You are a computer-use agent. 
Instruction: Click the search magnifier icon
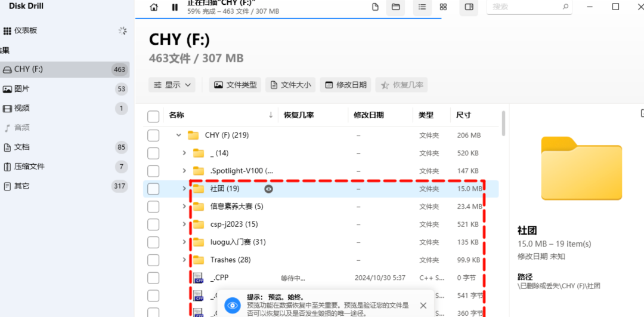coord(565,7)
